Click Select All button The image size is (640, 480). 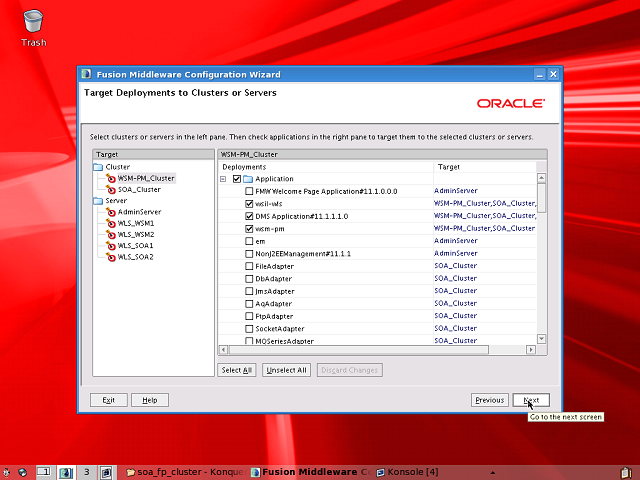[x=237, y=370]
